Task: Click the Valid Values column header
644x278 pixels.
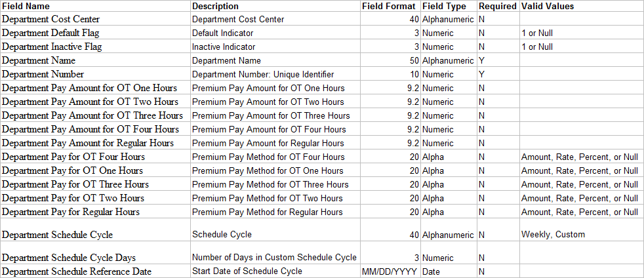Action: point(548,6)
